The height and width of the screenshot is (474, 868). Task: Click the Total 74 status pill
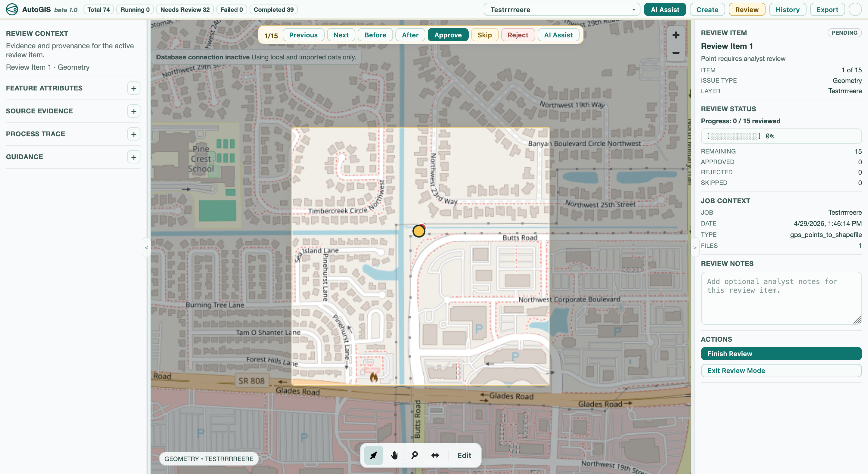click(x=98, y=9)
